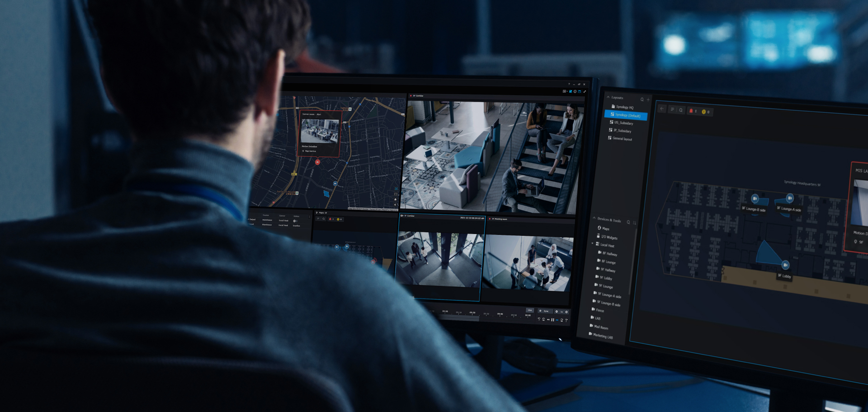The image size is (868, 412).
Task: Click the red alert camera marker on city map
Action: point(317,162)
